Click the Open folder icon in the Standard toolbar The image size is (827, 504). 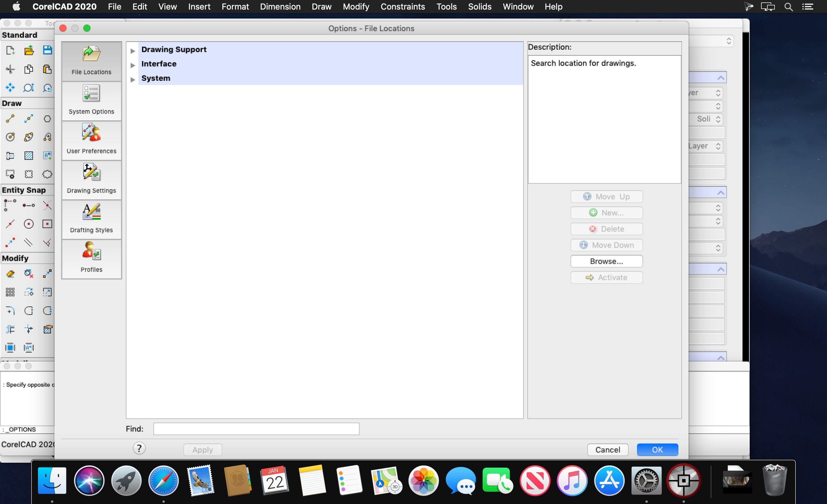(29, 50)
